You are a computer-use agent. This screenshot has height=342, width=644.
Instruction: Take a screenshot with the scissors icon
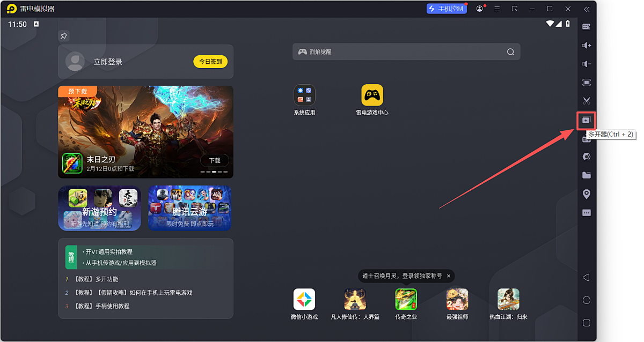(587, 101)
